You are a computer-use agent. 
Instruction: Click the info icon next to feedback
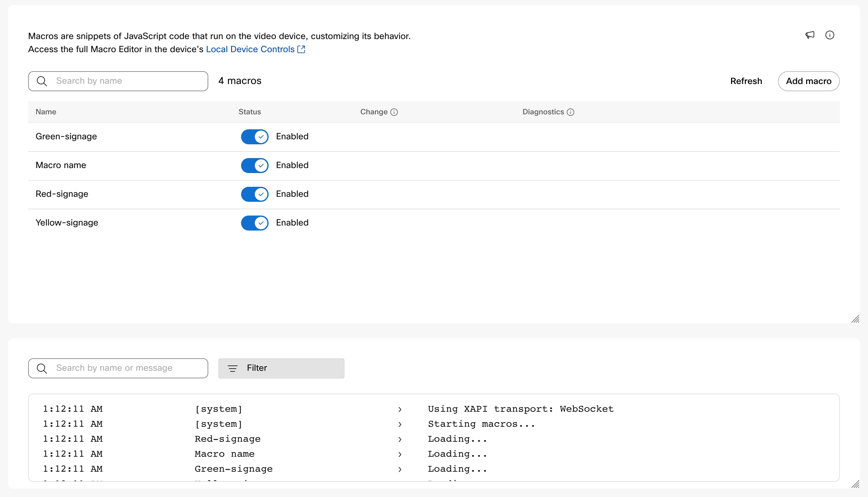[829, 35]
